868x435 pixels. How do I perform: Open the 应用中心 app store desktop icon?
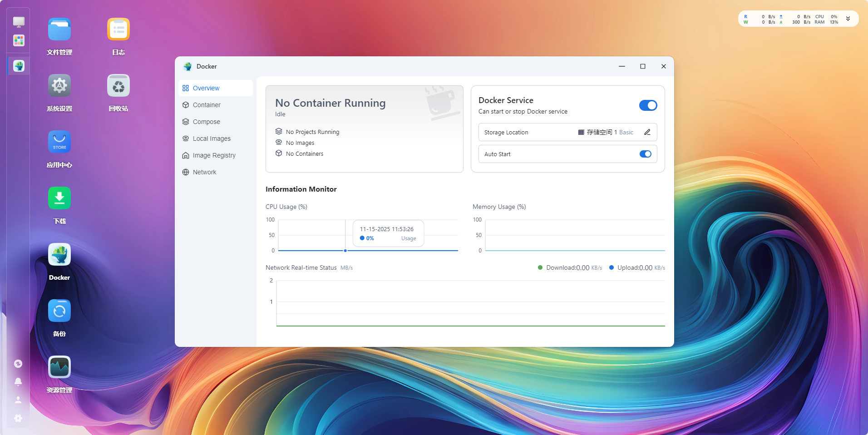pyautogui.click(x=59, y=142)
